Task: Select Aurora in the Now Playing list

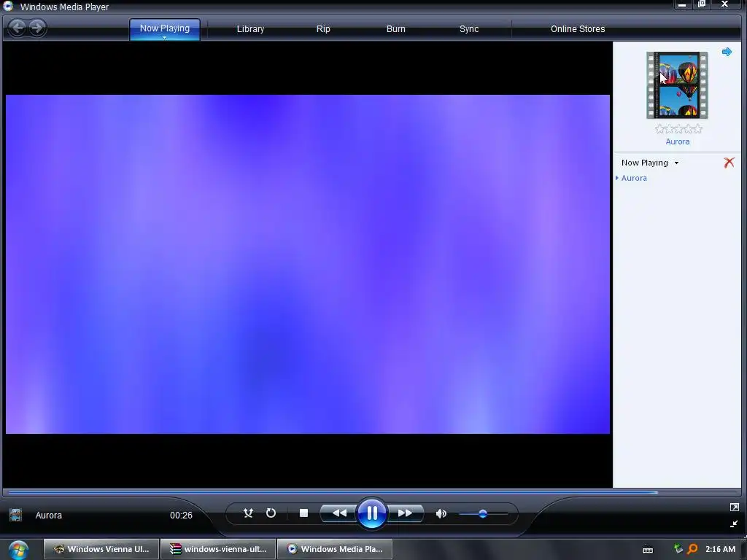Action: pos(634,178)
